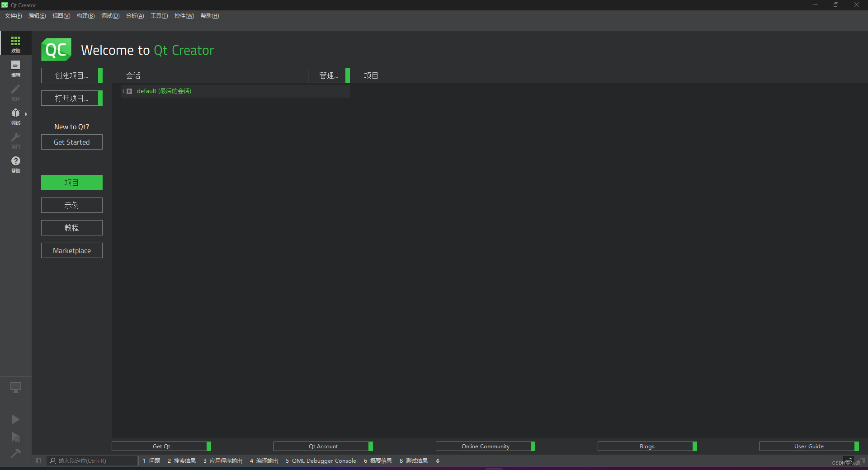
Task: Open the User Guide link
Action: (x=809, y=446)
